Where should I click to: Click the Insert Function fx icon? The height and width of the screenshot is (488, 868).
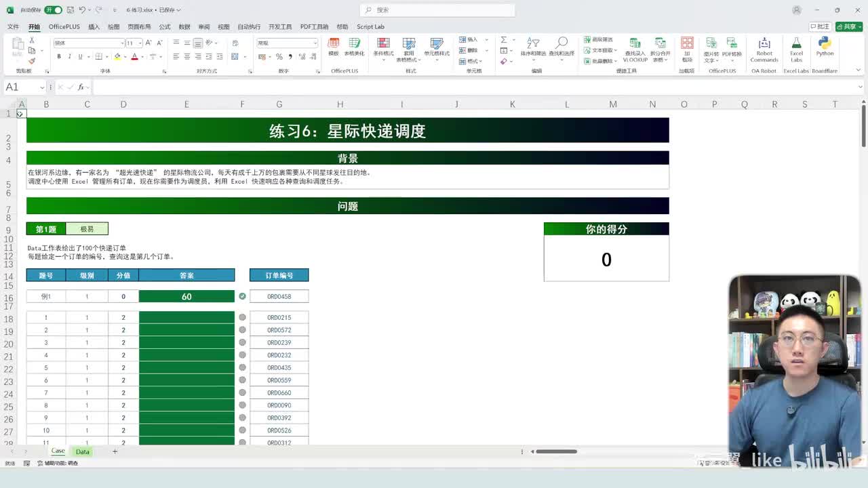[x=81, y=87]
